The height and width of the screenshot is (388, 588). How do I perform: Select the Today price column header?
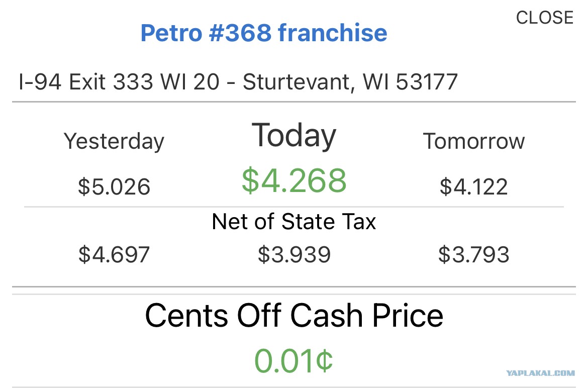point(293,136)
